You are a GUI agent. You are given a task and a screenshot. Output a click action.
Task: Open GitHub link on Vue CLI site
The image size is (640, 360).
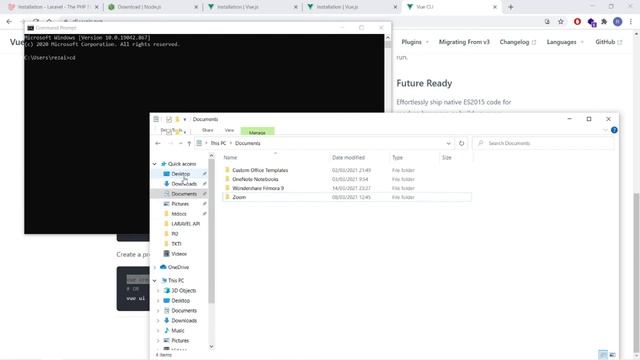pos(609,42)
